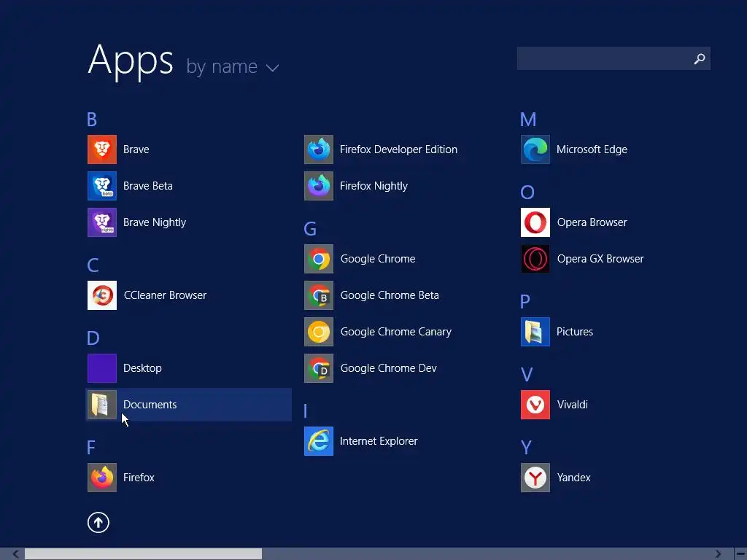Open Brave Nightly icon
747x560 pixels.
102,222
